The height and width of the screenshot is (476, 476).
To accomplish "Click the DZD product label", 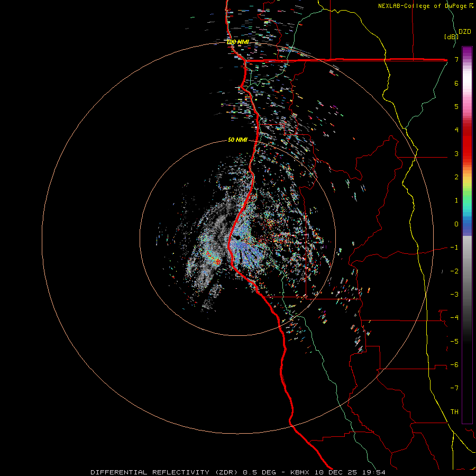I will coord(465,32).
